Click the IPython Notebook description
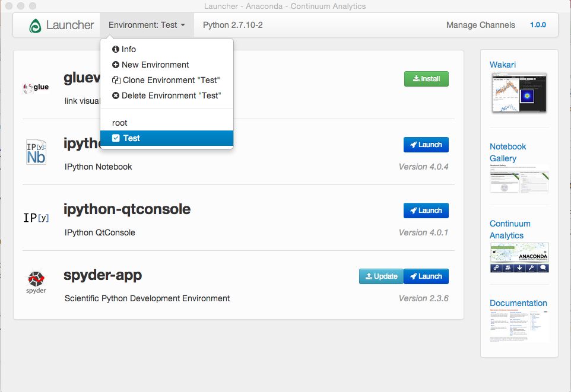 click(99, 167)
